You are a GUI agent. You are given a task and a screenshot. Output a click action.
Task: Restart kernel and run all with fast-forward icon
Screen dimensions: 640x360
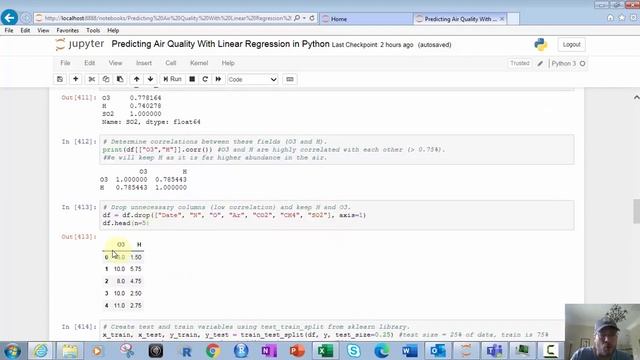pos(218,79)
